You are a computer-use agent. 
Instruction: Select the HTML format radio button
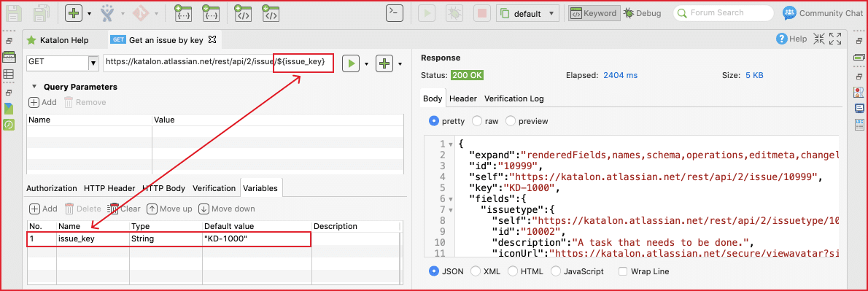pos(513,271)
